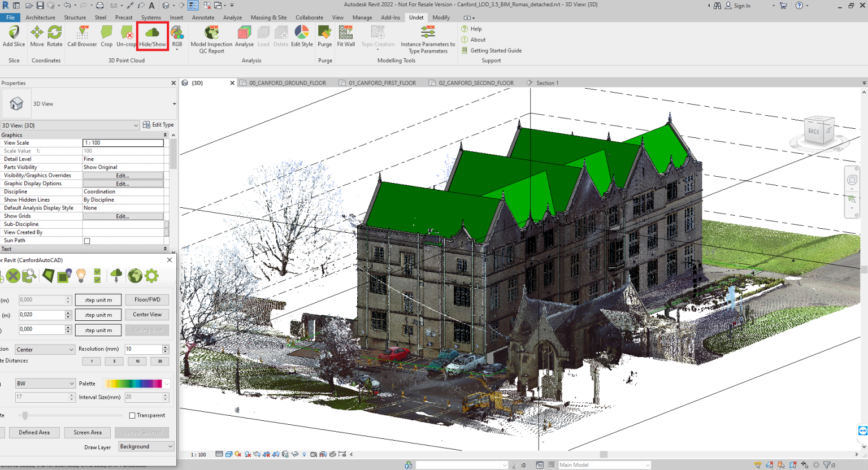
Task: Open the Edit Style tool
Action: click(x=302, y=36)
